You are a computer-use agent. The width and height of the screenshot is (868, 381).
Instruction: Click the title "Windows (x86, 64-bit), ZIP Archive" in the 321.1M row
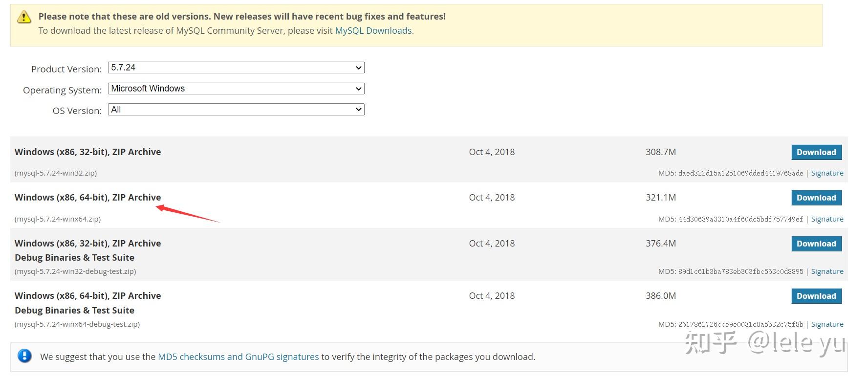(88, 198)
